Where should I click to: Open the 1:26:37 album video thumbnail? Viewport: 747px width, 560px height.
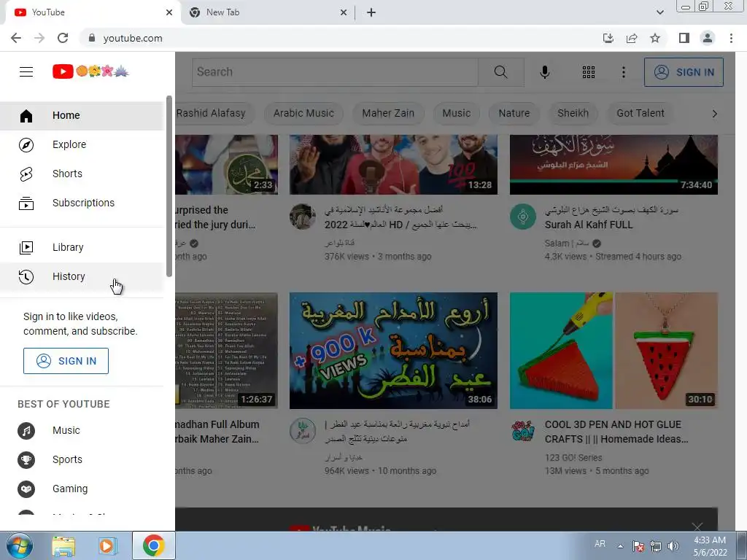pos(226,351)
